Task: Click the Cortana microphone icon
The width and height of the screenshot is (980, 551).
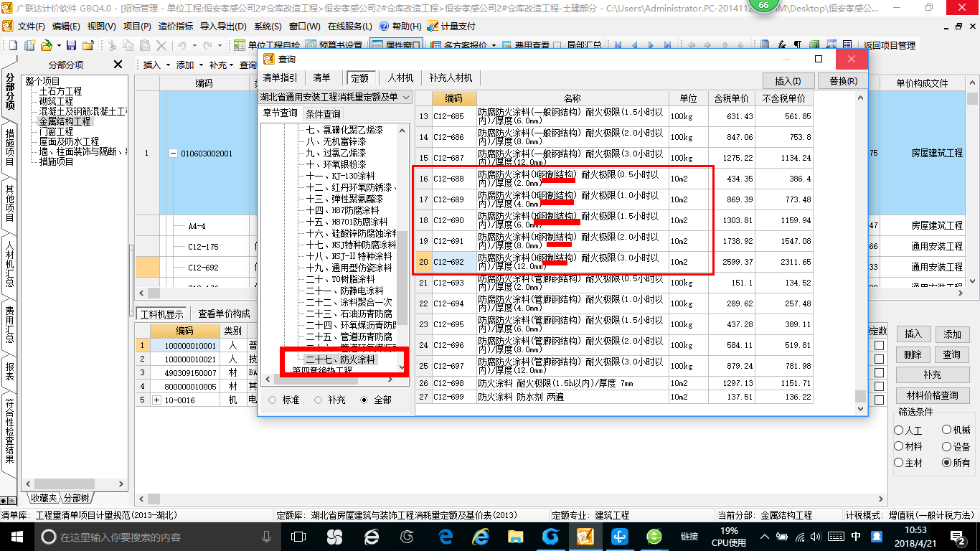Action: 267,536
